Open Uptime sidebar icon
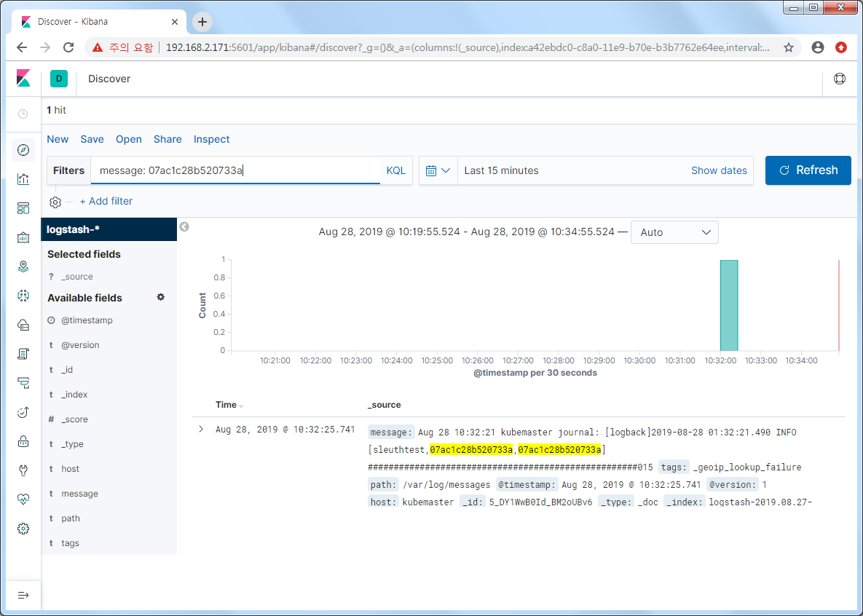The height and width of the screenshot is (616, 863). [23, 412]
